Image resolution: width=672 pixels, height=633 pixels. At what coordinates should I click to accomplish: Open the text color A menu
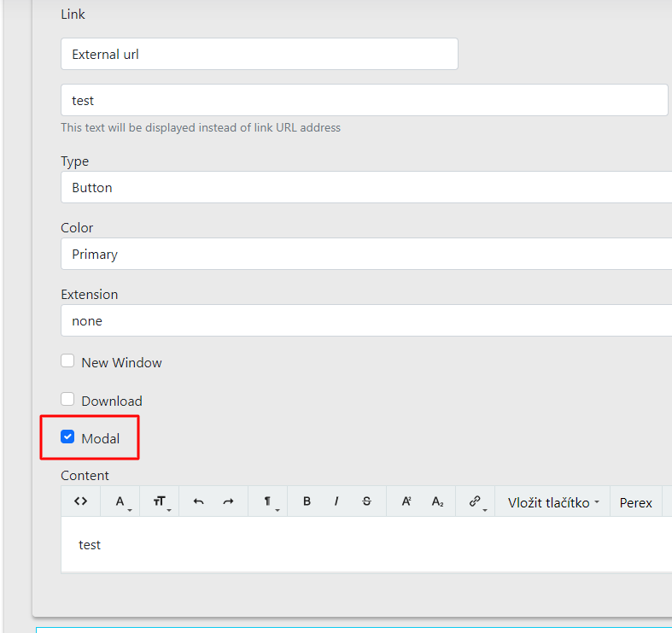point(120,501)
